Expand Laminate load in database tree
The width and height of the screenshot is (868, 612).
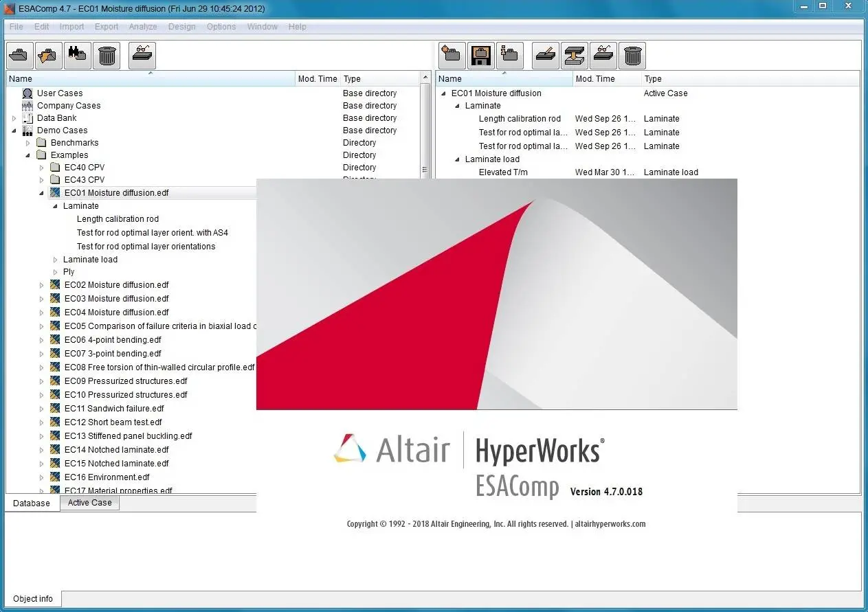[x=56, y=260]
